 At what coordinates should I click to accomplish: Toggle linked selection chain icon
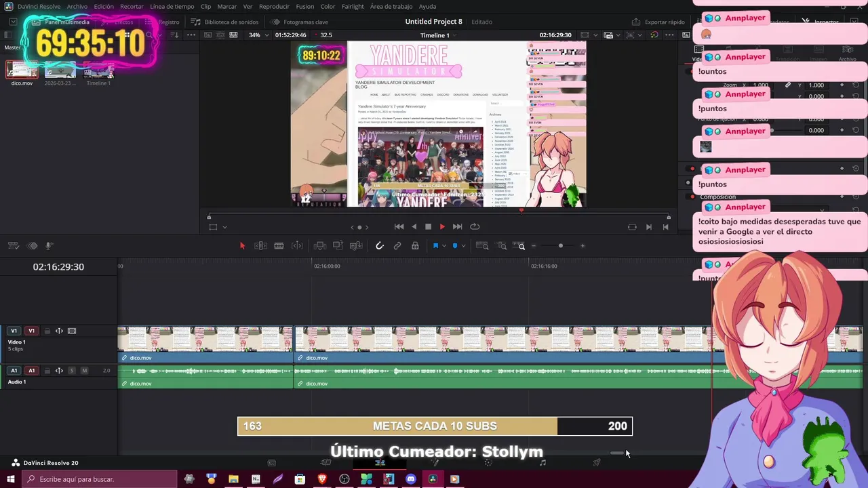point(397,246)
